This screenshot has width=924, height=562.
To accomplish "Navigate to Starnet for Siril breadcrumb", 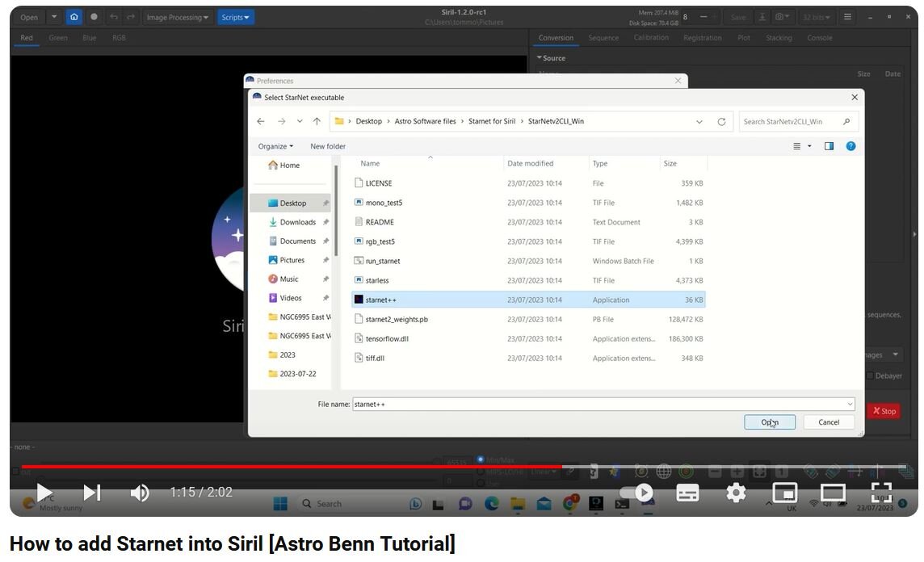I will (491, 121).
